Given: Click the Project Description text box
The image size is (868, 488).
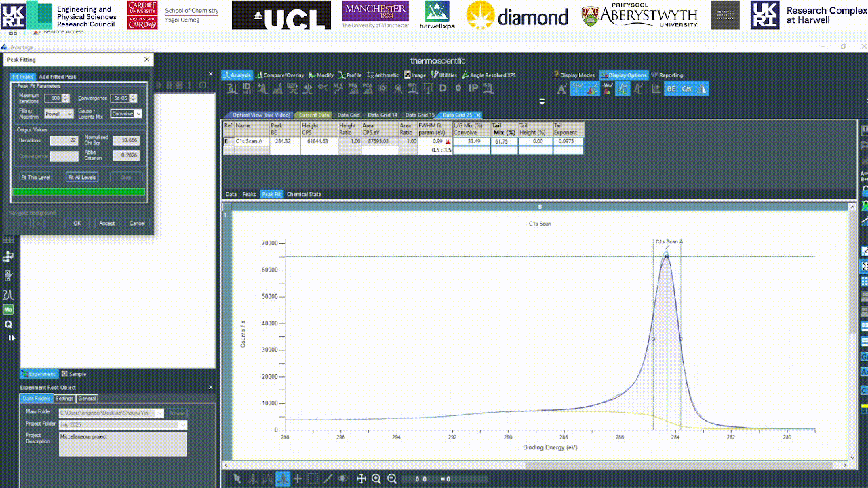Looking at the screenshot, I should (123, 444).
